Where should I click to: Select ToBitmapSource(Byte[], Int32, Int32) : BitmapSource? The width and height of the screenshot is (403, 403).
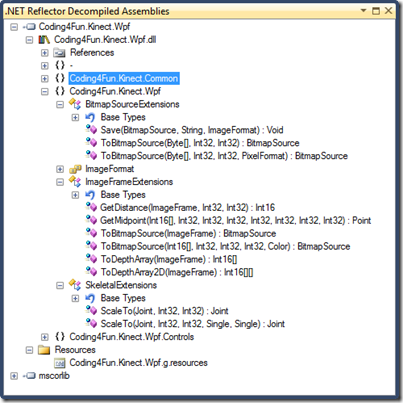(x=200, y=143)
